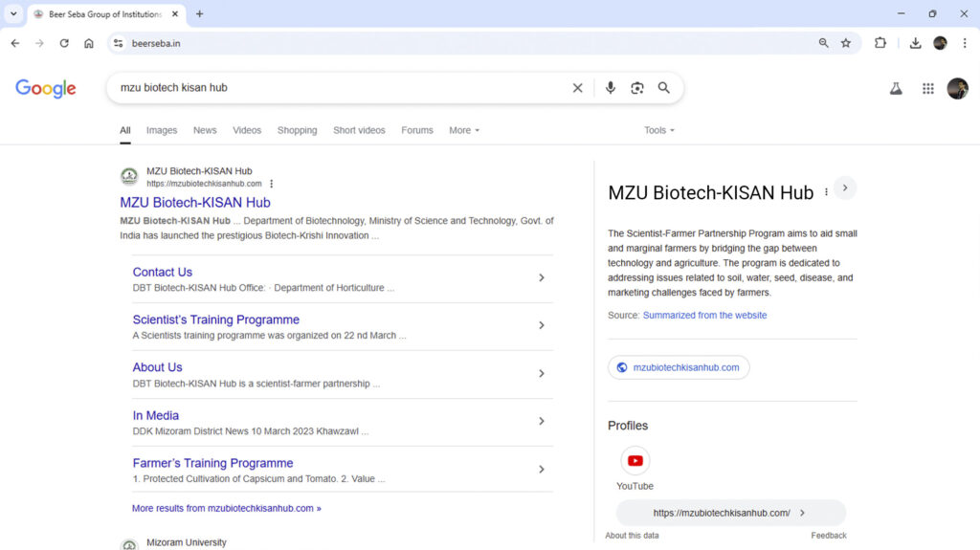Open the Scientist's Training Programme sitelink
This screenshot has width=980, height=550.
(x=215, y=319)
